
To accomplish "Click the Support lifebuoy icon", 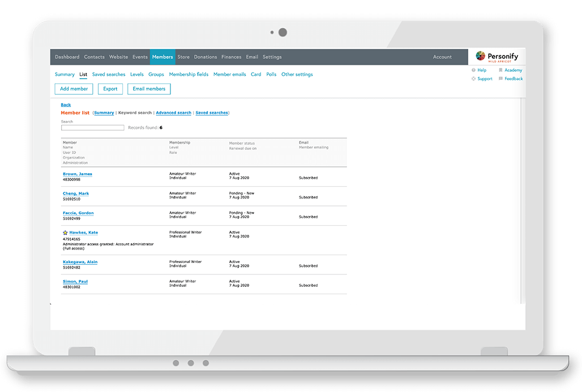I will [474, 79].
